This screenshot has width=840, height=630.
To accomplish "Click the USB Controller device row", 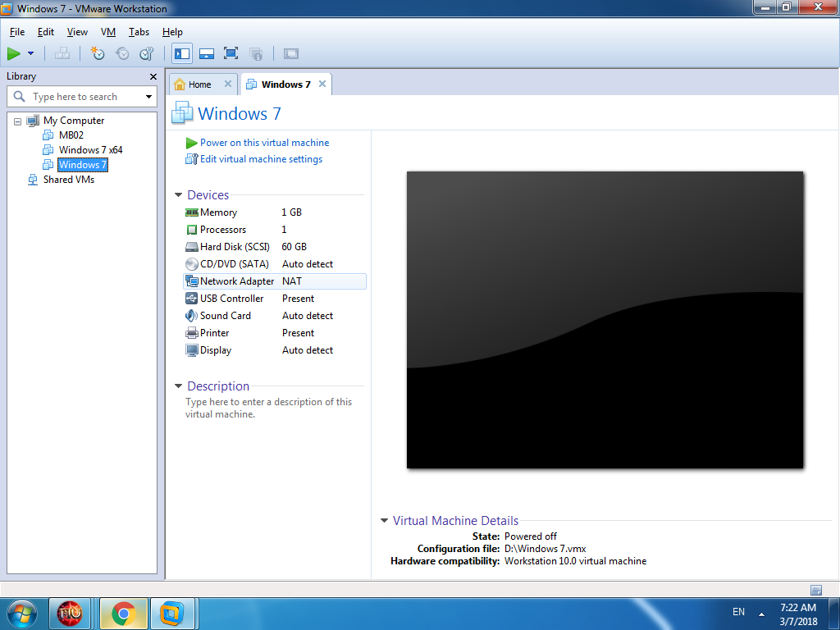I will [275, 299].
